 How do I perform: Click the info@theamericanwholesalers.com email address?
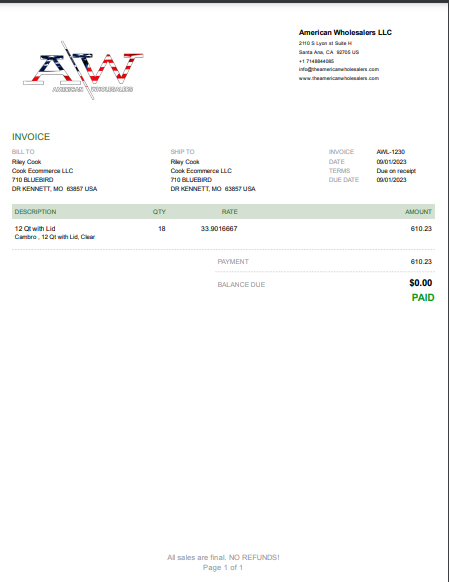[339, 69]
